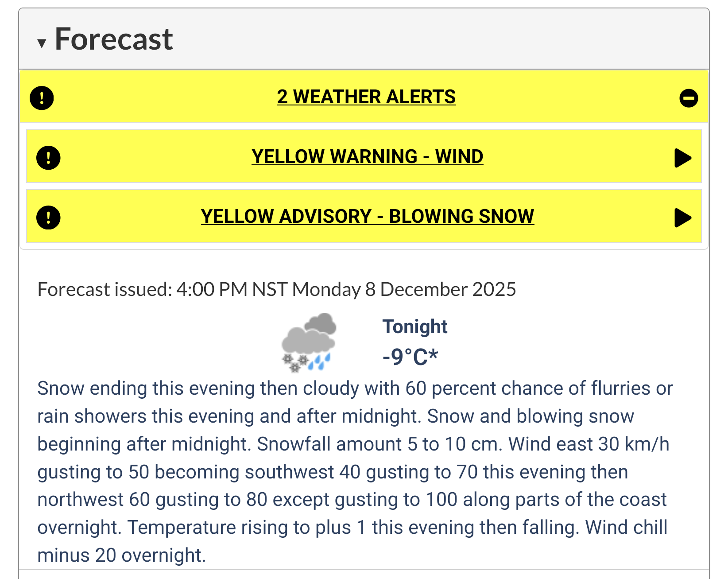Click the snow and rain cloud icon
Image resolution: width=728 pixels, height=579 pixels.
(x=309, y=342)
